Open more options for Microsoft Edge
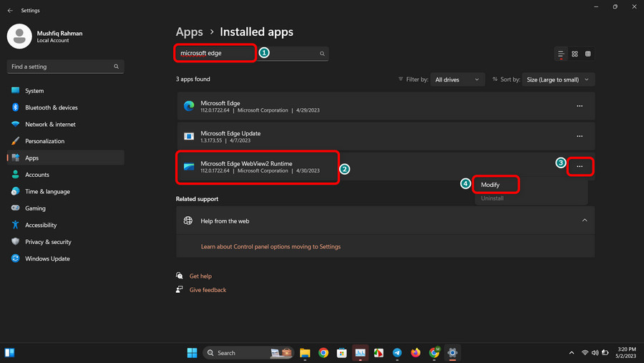The width and height of the screenshot is (644, 363). (x=580, y=106)
